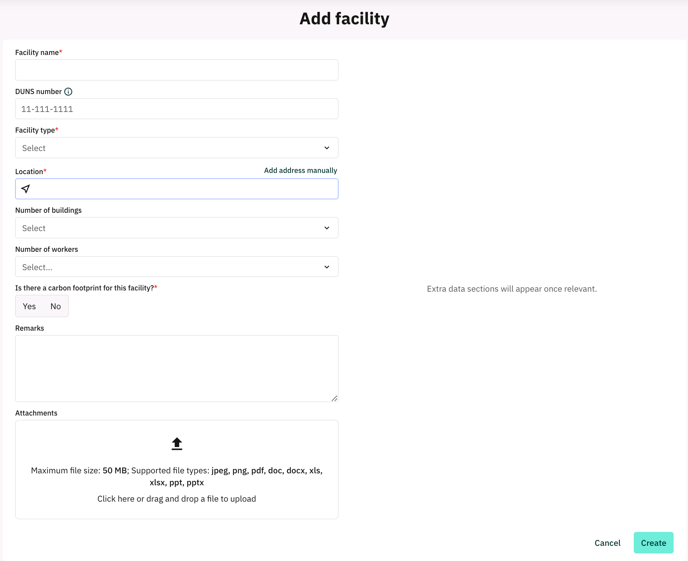This screenshot has height=561, width=688.
Task: Click the chevron arrow of Number of buildings
Action: pyautogui.click(x=326, y=228)
